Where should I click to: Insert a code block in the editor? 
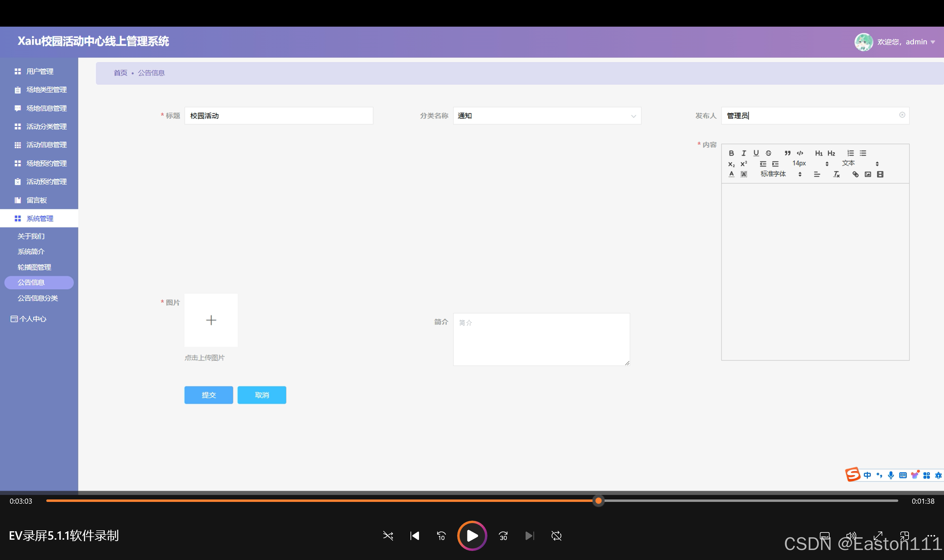click(800, 153)
